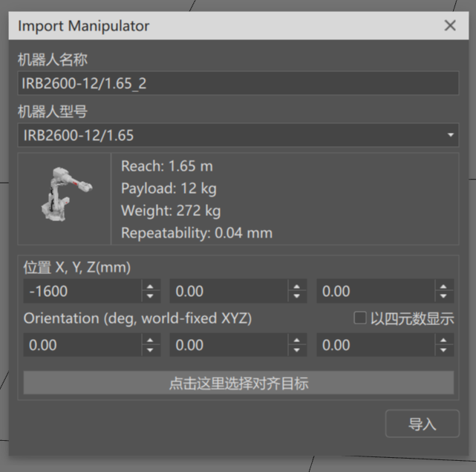Increase orientation Z with up arrow

443,340
